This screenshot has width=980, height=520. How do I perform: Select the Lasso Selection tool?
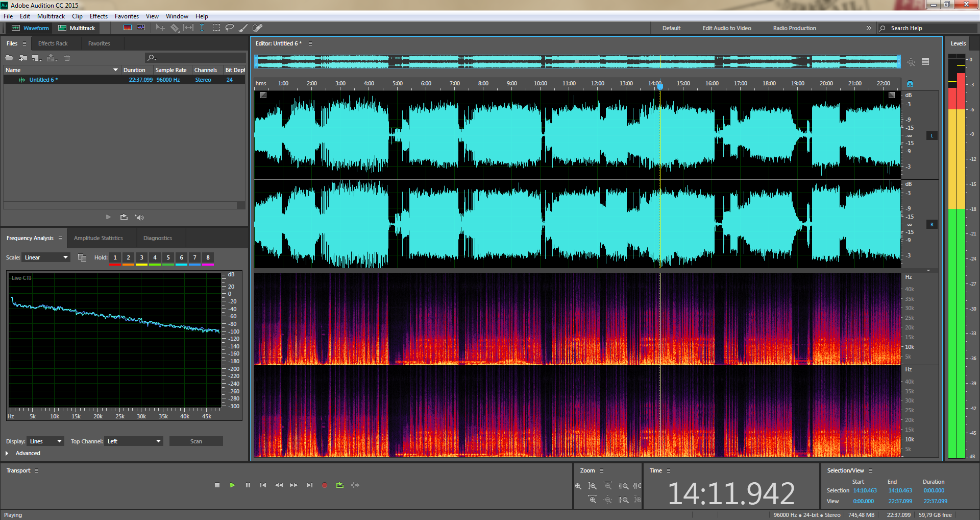(230, 28)
